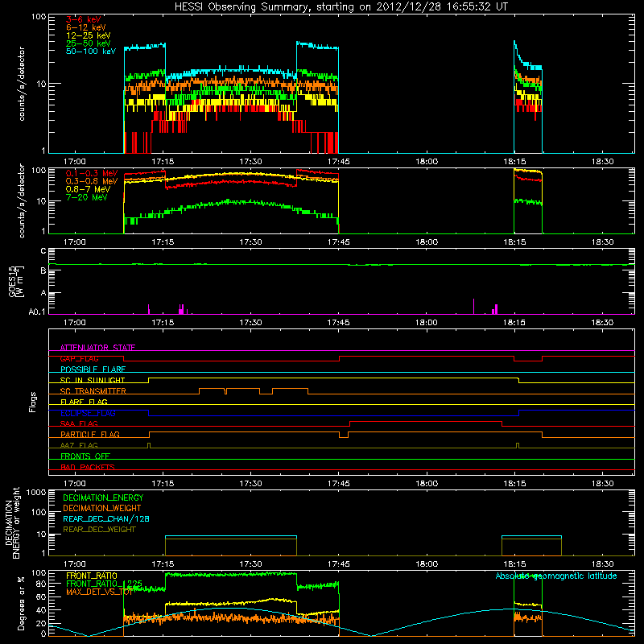Click the first magenta GOES spike near 17:13

[x=149, y=309]
